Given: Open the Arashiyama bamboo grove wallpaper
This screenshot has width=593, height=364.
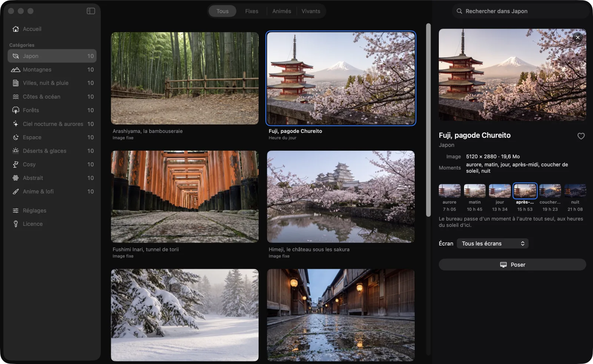Looking at the screenshot, I should coord(185,78).
